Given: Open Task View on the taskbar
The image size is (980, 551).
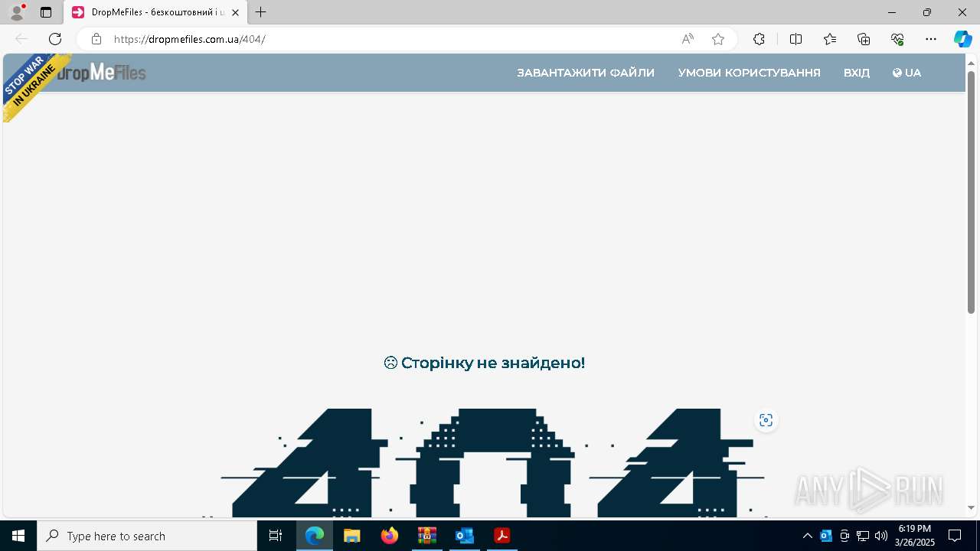Looking at the screenshot, I should pos(276,536).
